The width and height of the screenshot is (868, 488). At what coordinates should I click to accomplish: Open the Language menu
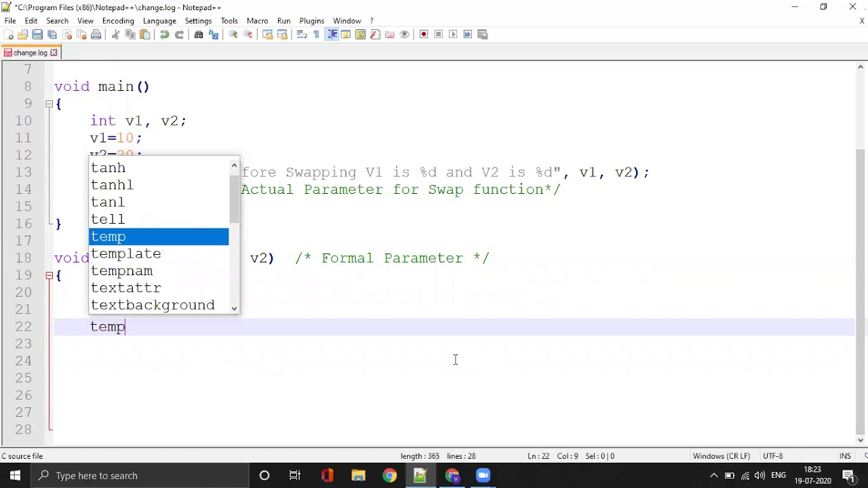point(159,21)
